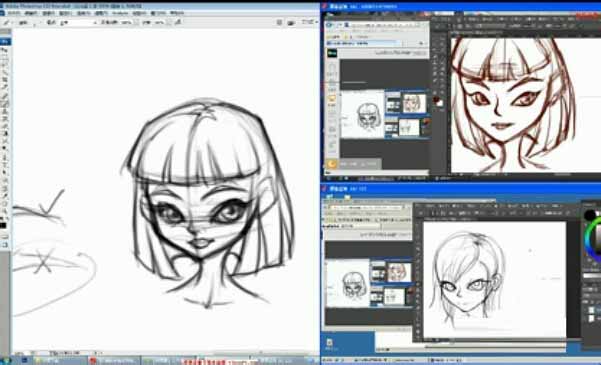Select the Type tool
This screenshot has height=365, width=601.
pyautogui.click(x=5, y=165)
